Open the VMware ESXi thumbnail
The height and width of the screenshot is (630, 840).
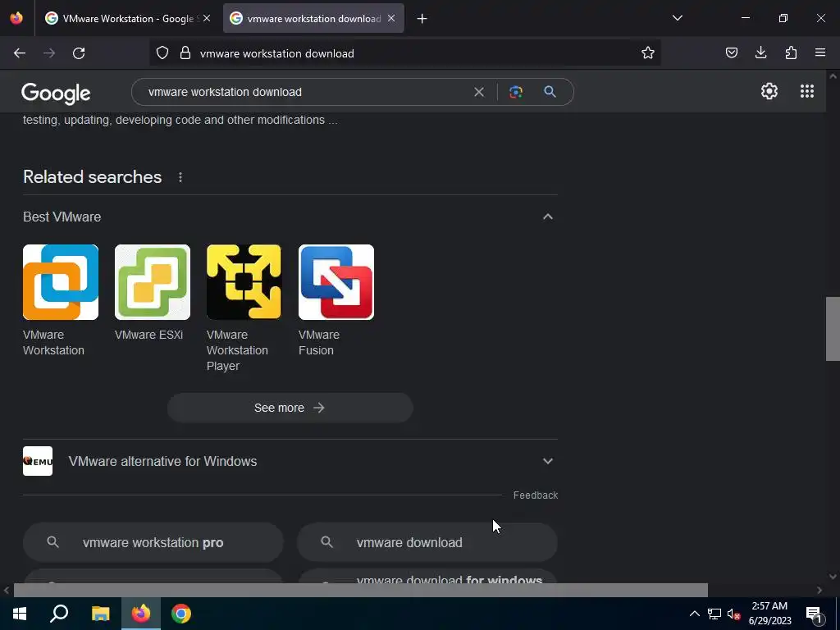[152, 282]
